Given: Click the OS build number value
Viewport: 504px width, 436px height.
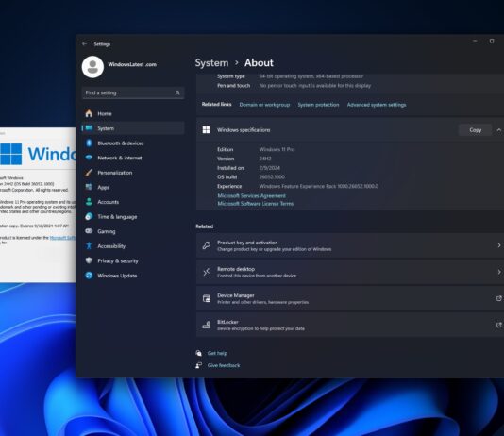Looking at the screenshot, I should (x=272, y=177).
